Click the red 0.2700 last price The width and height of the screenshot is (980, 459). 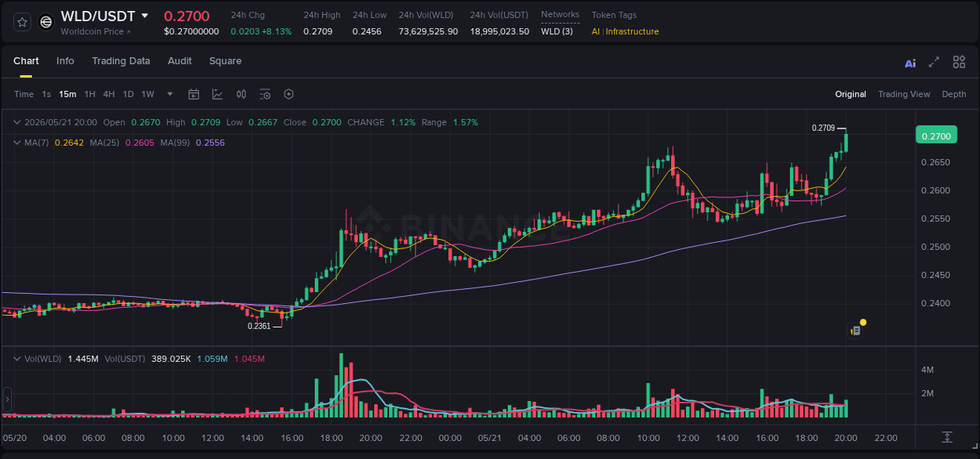point(187,16)
